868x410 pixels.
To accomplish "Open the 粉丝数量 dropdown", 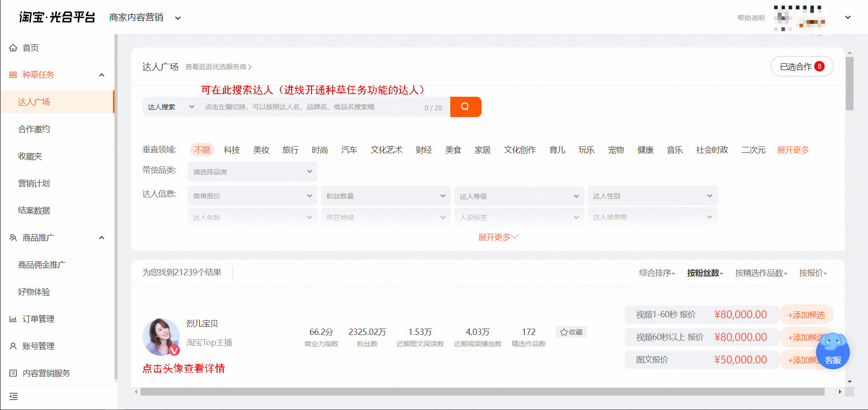I will pos(386,196).
